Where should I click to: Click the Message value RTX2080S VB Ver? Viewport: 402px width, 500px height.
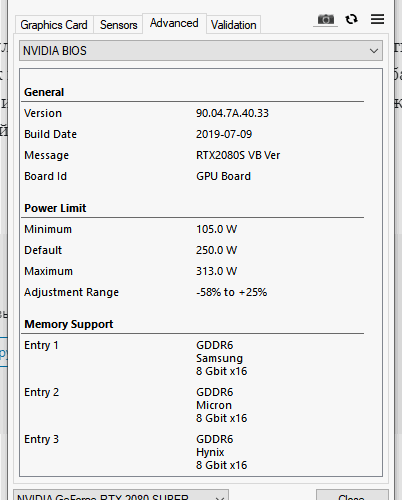[238, 155]
